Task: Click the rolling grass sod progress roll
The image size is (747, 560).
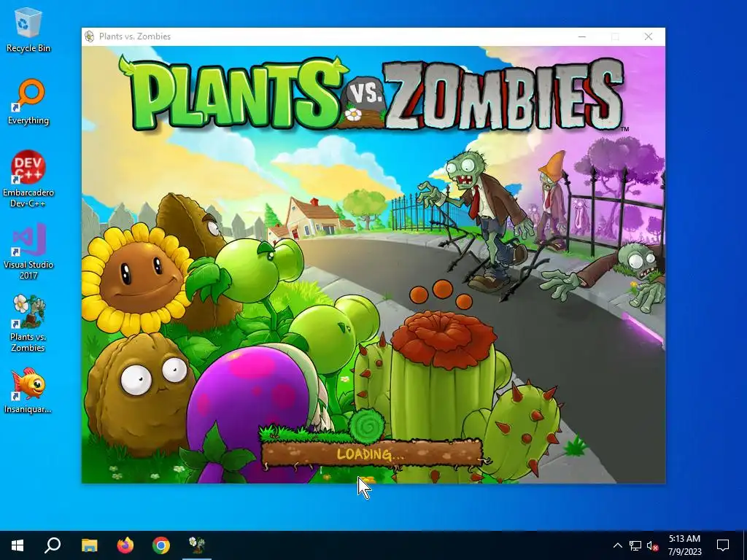Action: pyautogui.click(x=366, y=425)
